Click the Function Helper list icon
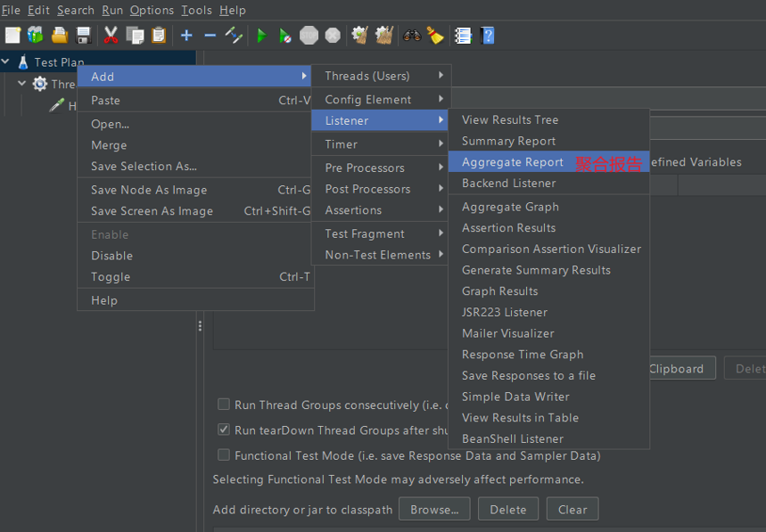This screenshot has height=532, width=766. coord(463,36)
